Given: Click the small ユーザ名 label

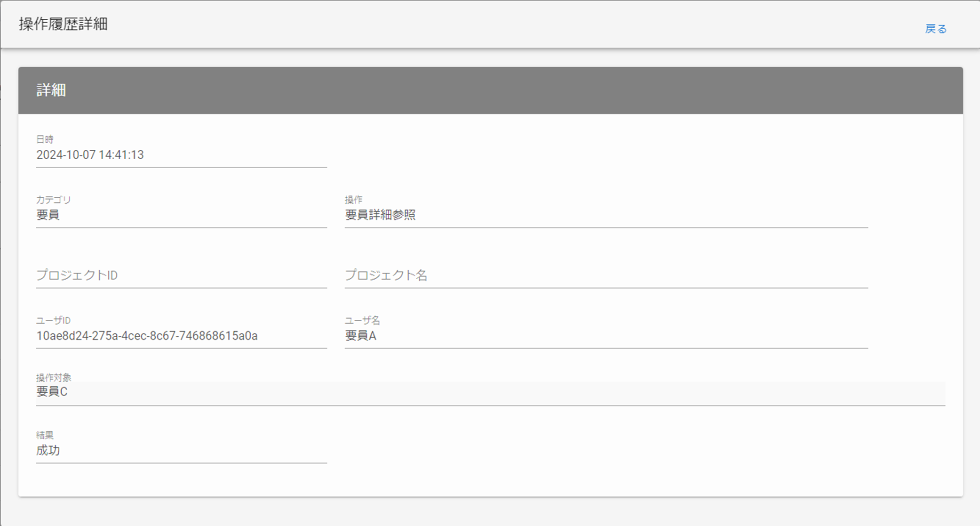Looking at the screenshot, I should pos(362,320).
